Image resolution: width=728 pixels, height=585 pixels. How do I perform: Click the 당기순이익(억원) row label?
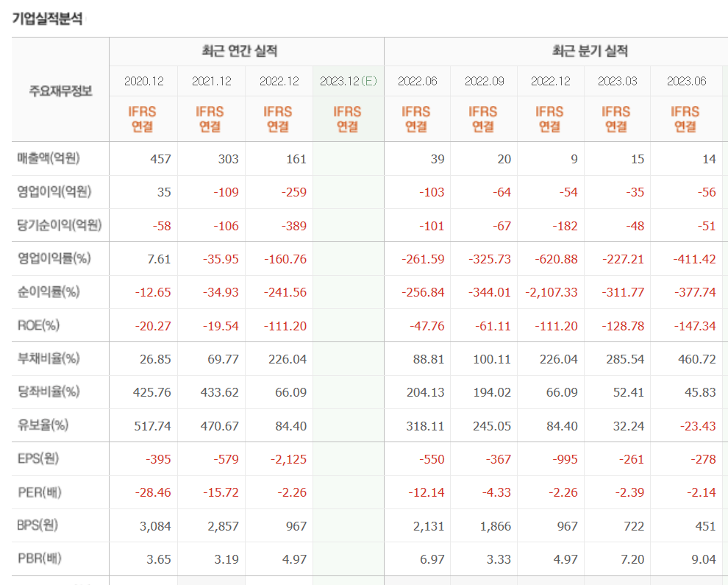60,225
